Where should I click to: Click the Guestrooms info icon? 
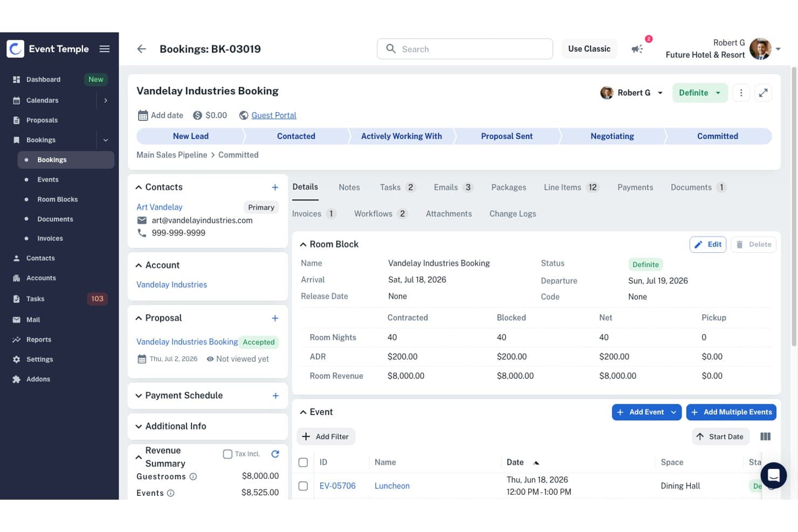coord(194,476)
